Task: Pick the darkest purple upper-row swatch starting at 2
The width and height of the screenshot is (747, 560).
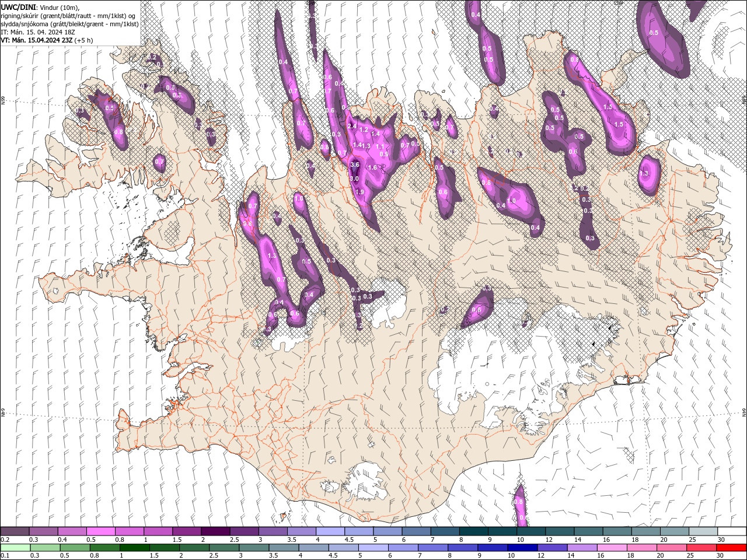Action: coord(215,531)
